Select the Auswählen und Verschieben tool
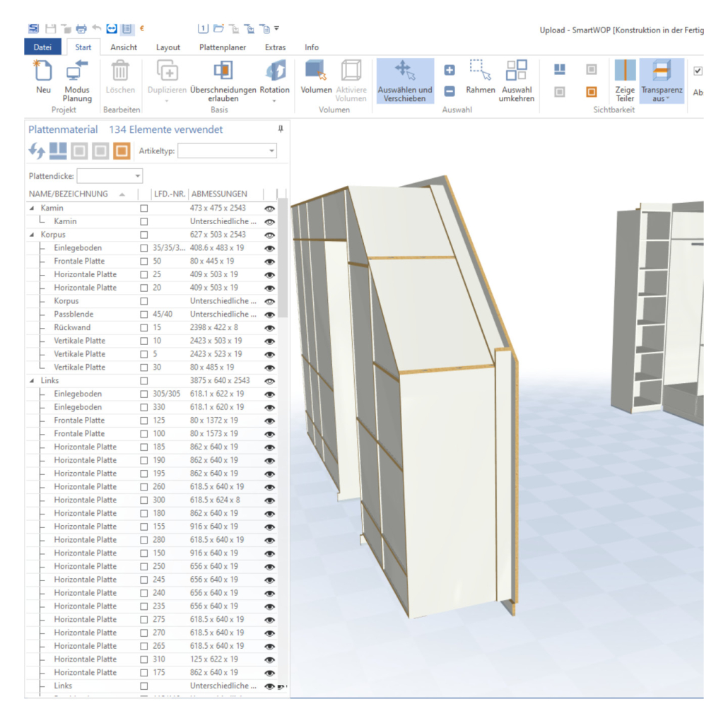The image size is (728, 728). coord(405,81)
